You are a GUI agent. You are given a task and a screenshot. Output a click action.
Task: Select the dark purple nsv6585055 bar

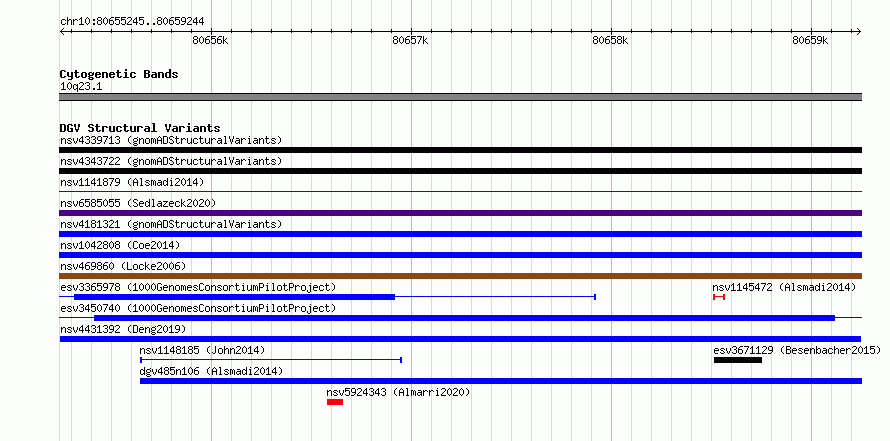pos(460,213)
